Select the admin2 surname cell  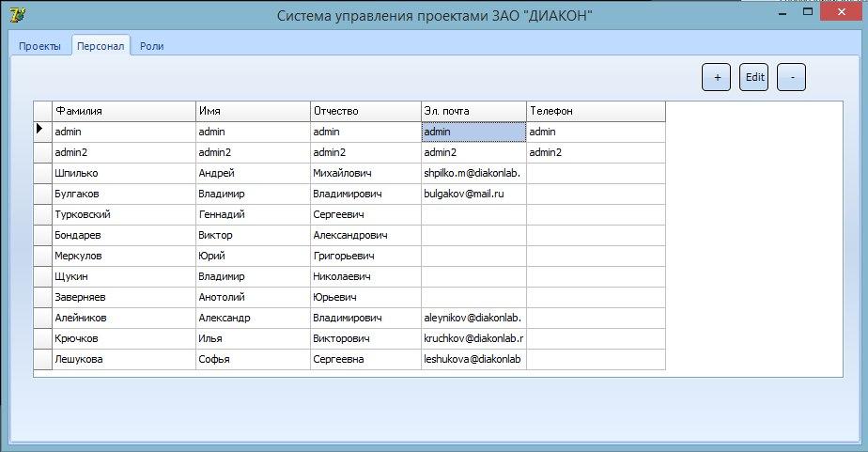tap(123, 152)
